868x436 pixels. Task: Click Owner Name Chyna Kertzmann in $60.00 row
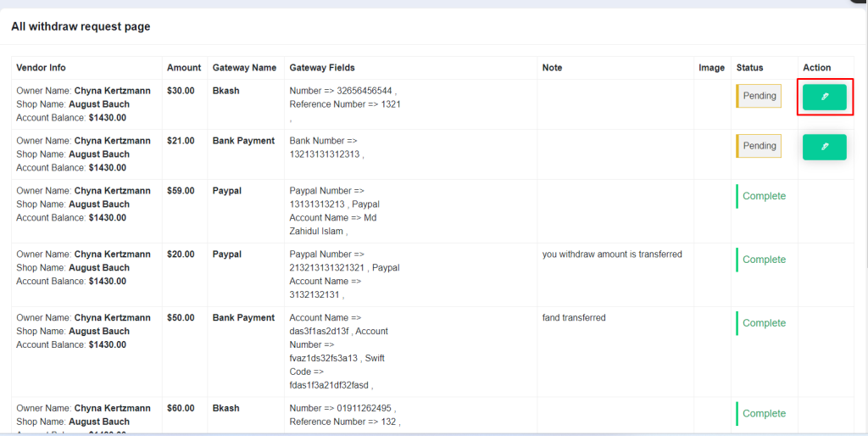click(x=83, y=408)
